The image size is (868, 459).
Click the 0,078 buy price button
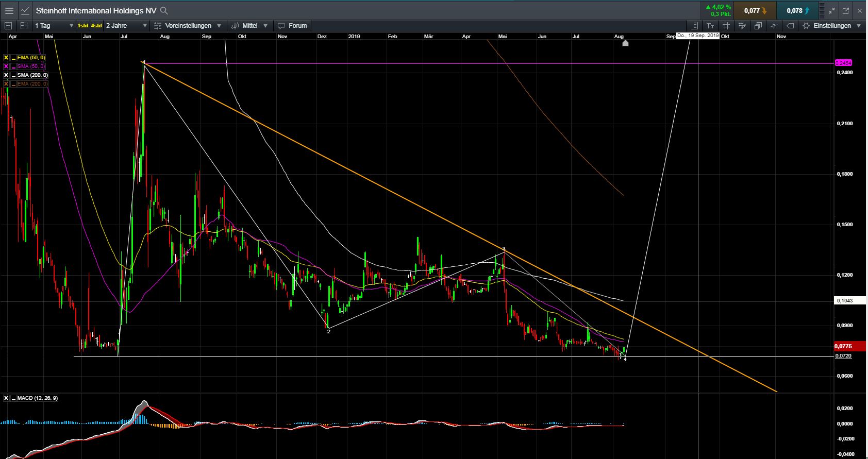point(798,10)
